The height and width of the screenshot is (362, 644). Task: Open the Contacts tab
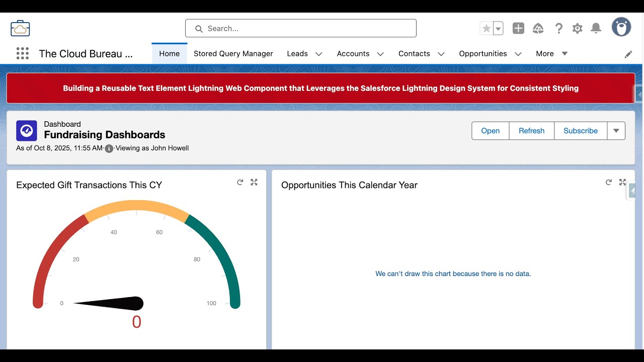coord(414,54)
